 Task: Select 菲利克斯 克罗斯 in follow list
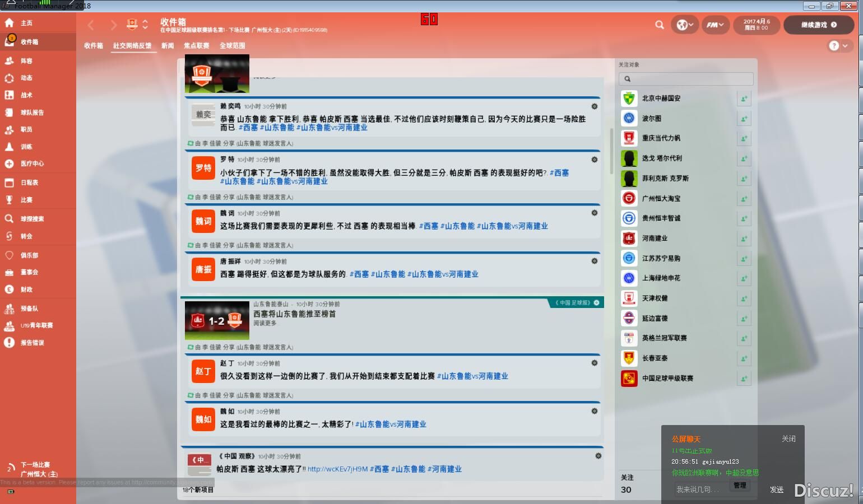pos(665,179)
